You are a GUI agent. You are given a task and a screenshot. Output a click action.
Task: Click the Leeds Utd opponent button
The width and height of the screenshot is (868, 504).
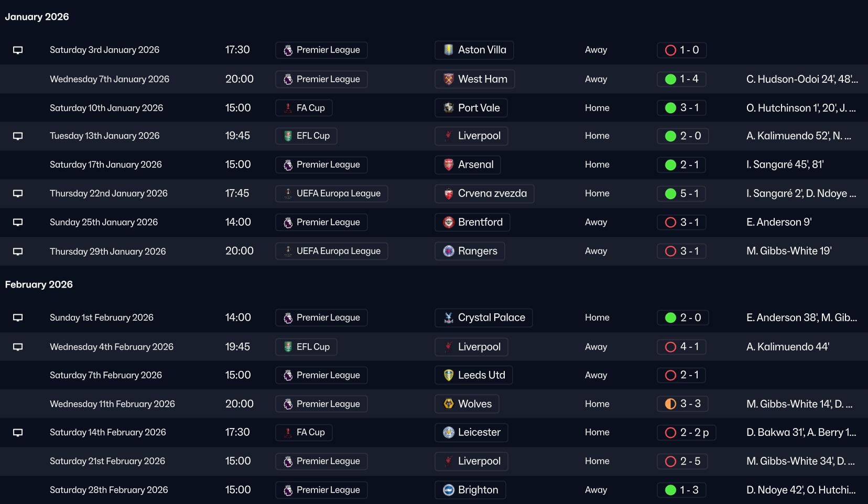click(x=473, y=375)
